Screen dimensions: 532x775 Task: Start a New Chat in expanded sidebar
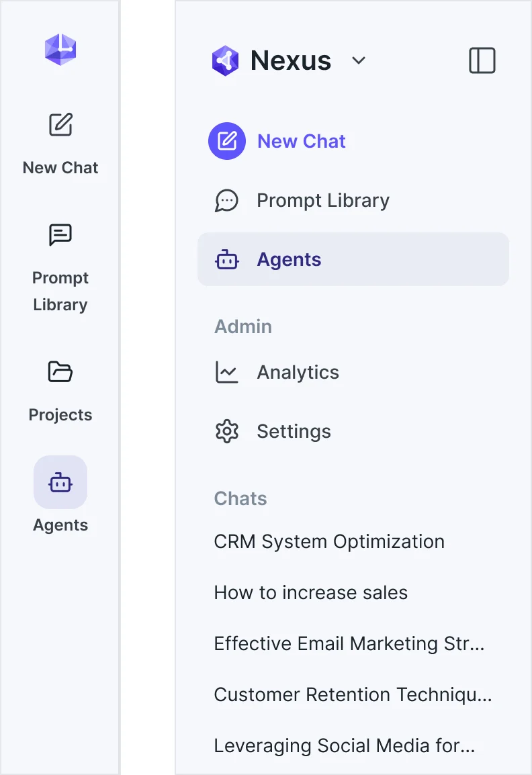click(x=302, y=141)
